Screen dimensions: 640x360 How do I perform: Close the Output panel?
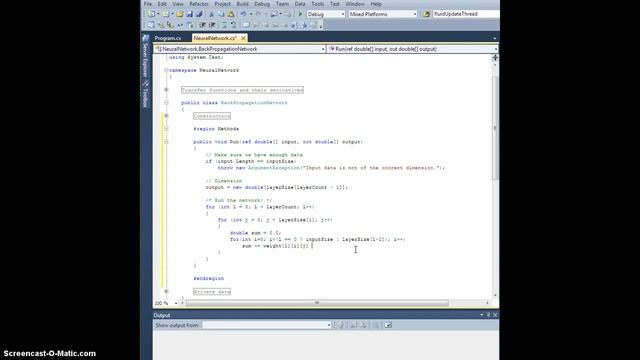pos(495,315)
